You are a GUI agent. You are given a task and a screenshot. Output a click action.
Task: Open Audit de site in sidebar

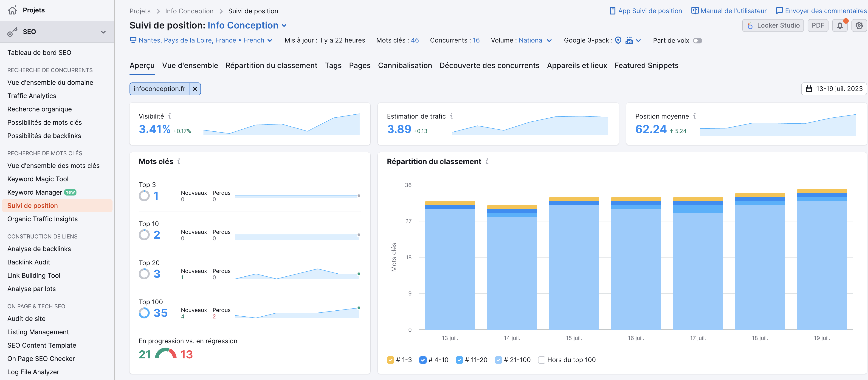coord(26,319)
